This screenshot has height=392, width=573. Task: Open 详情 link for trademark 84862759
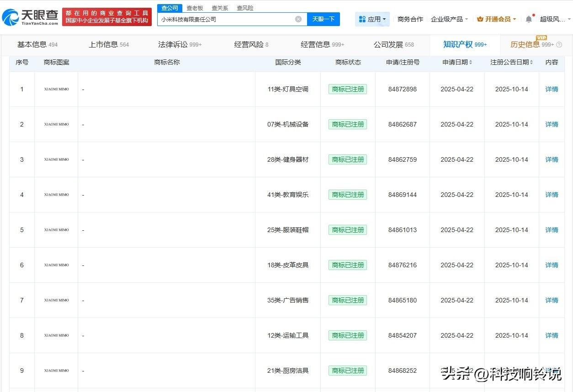[551, 159]
